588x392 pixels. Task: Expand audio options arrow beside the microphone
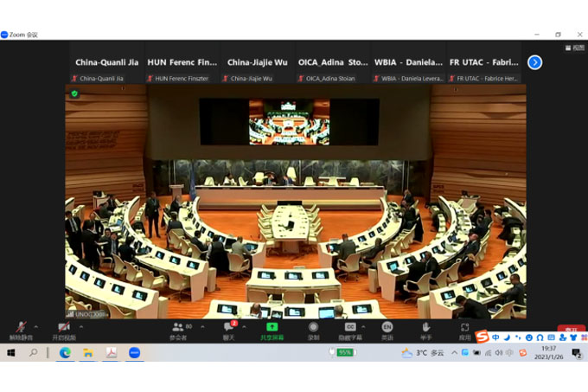(x=36, y=327)
